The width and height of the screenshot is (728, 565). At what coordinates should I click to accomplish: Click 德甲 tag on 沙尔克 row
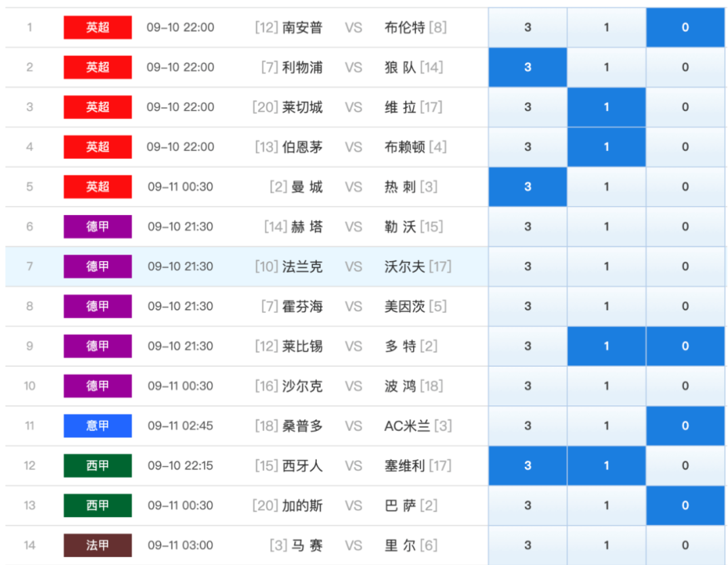(x=98, y=386)
